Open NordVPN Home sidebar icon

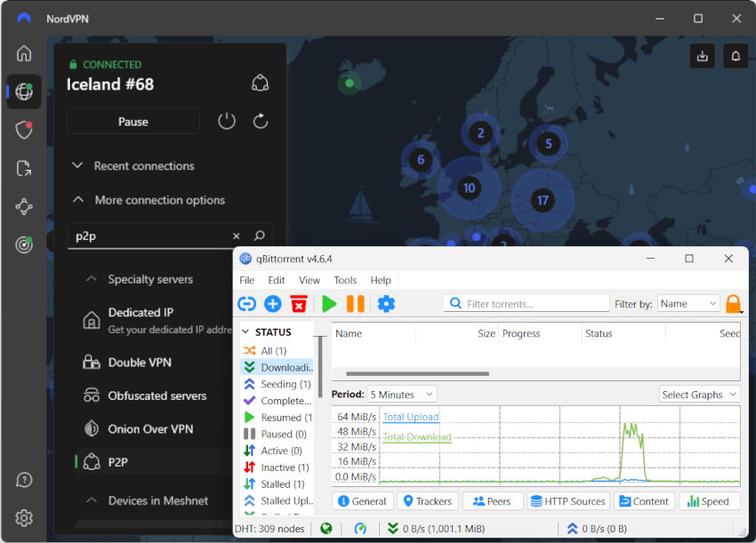[24, 53]
